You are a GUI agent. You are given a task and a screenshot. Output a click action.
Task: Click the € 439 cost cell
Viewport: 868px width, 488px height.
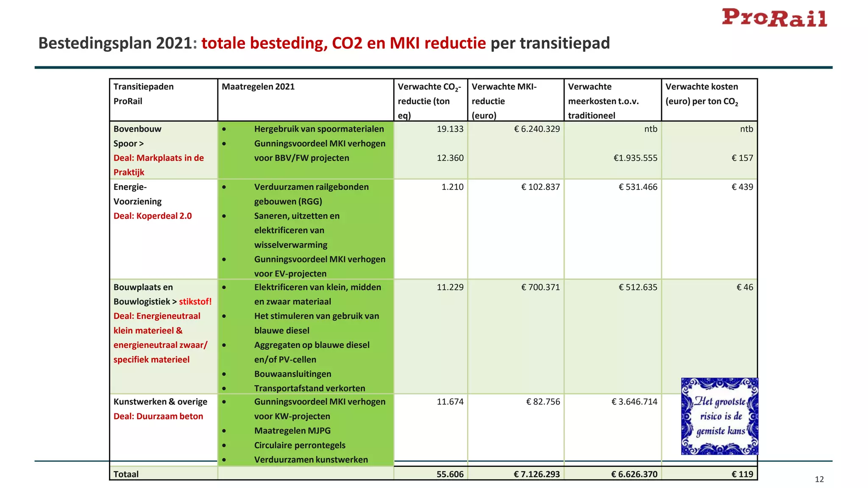coord(742,187)
